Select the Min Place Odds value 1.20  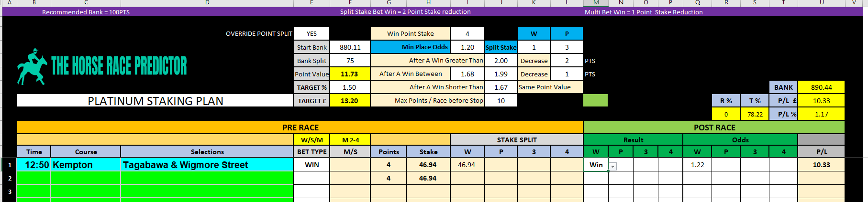[x=467, y=47]
